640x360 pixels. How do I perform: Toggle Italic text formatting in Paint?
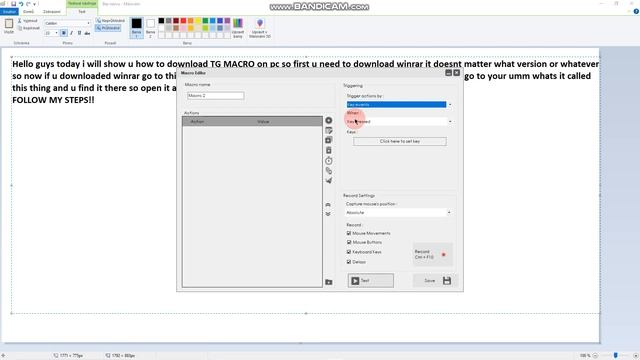pyautogui.click(x=71, y=33)
